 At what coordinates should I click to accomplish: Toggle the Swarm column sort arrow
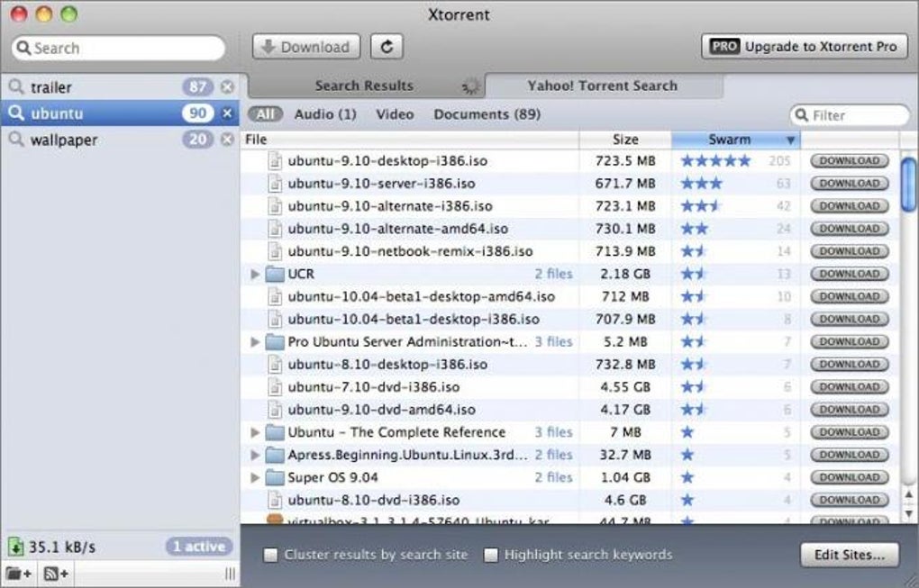tap(790, 140)
